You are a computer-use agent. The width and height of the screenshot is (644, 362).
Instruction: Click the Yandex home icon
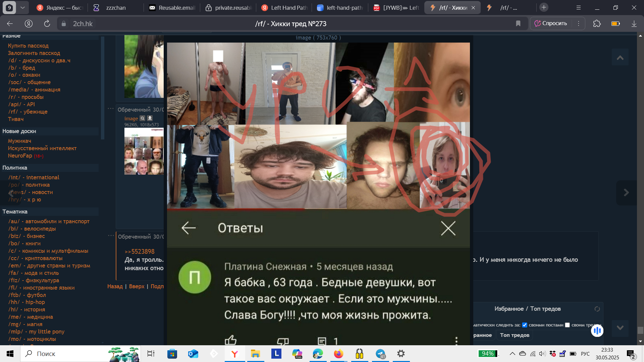(29, 23)
